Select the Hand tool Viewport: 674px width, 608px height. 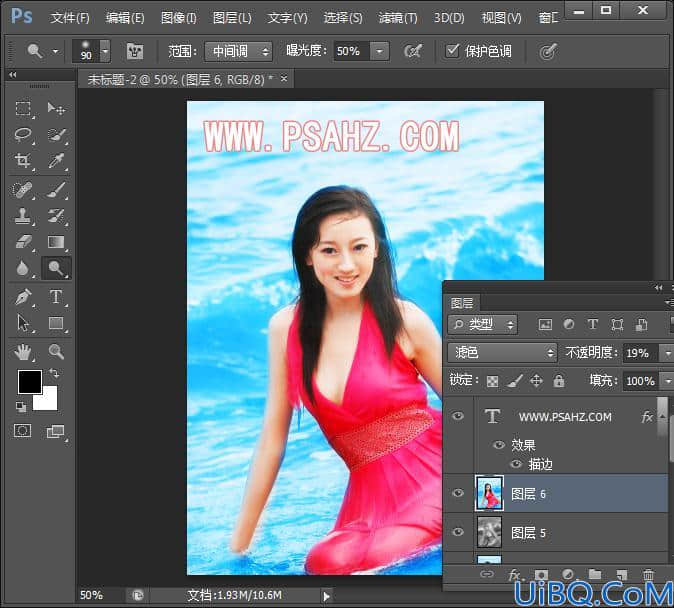pos(23,352)
